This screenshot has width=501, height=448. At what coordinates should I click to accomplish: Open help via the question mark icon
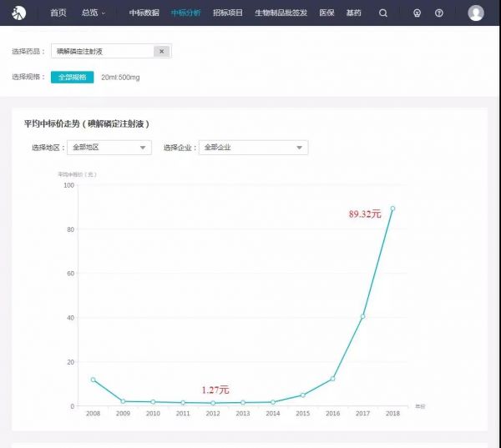click(x=439, y=13)
